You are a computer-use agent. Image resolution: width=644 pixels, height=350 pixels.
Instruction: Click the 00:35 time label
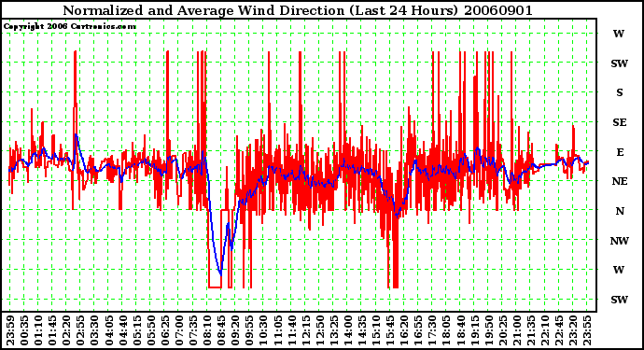point(24,330)
